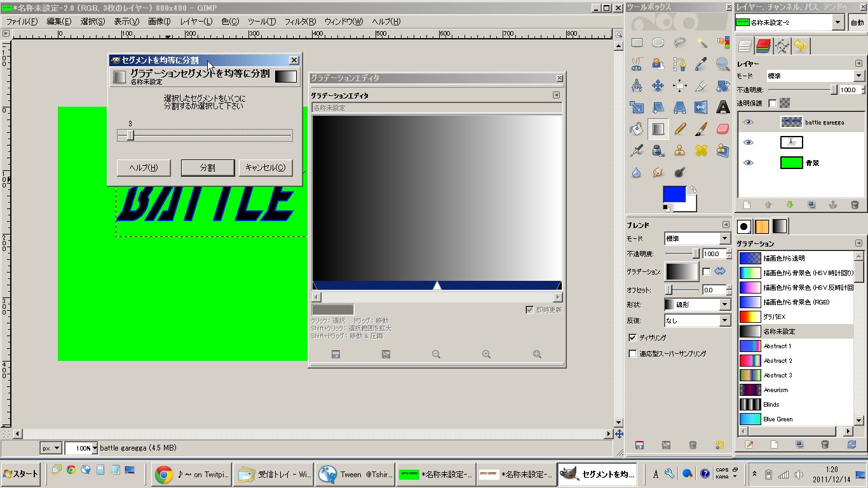Select the Paths tool in toolbox

pyautogui.click(x=680, y=64)
